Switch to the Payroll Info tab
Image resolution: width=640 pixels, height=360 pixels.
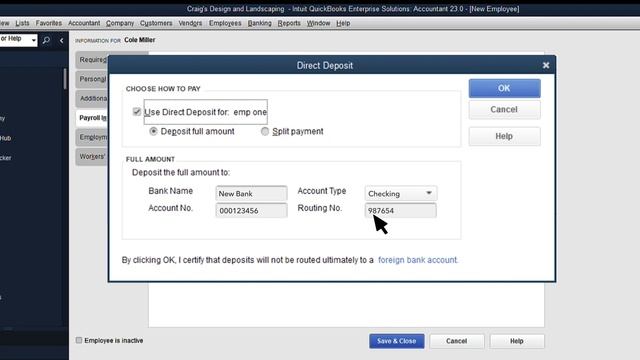pos(92,118)
